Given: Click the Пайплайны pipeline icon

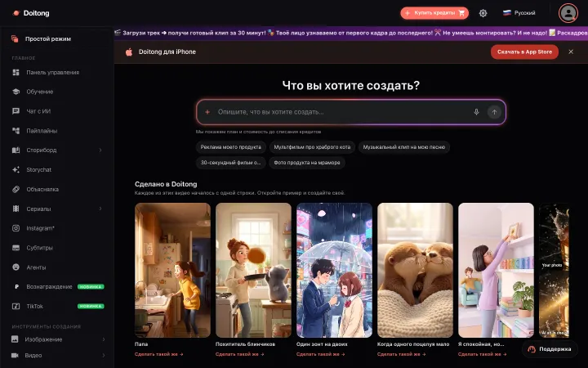Looking at the screenshot, I should 16,131.
